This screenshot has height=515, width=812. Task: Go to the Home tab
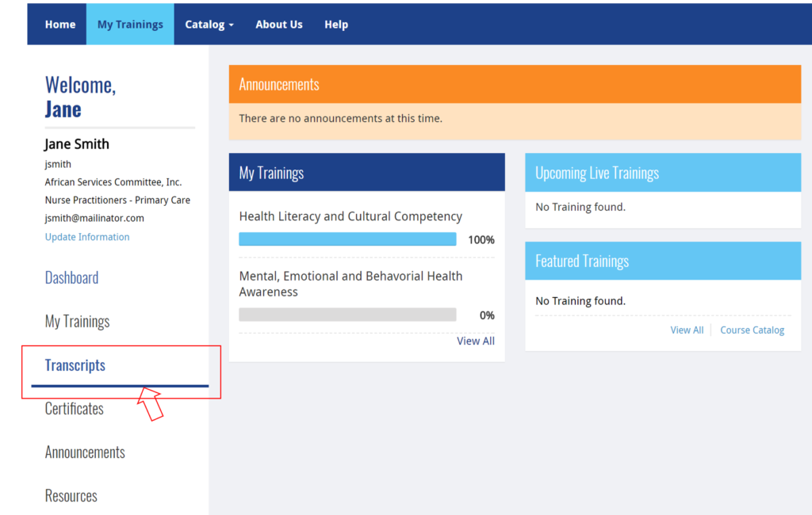[60, 25]
